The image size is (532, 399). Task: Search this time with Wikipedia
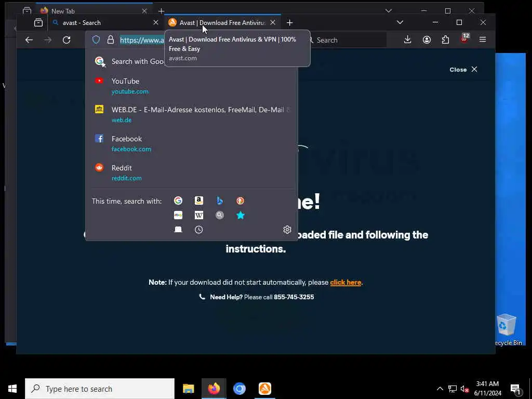199,215
